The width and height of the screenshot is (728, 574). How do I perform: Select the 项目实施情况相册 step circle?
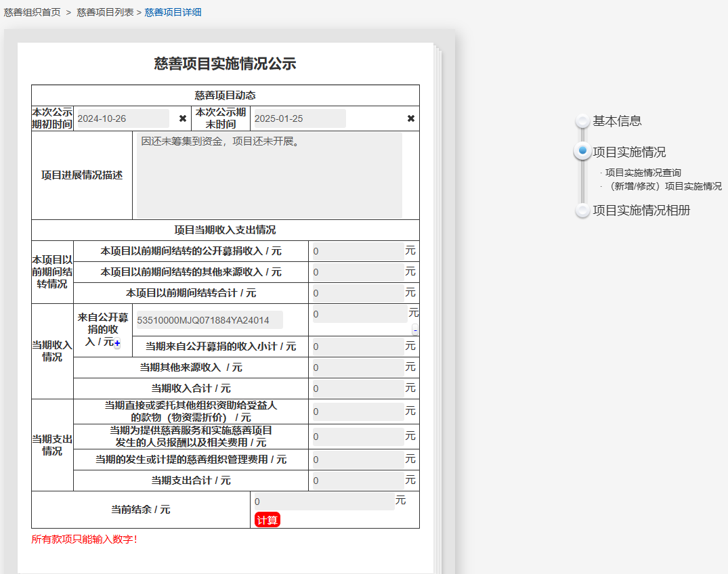(x=582, y=211)
